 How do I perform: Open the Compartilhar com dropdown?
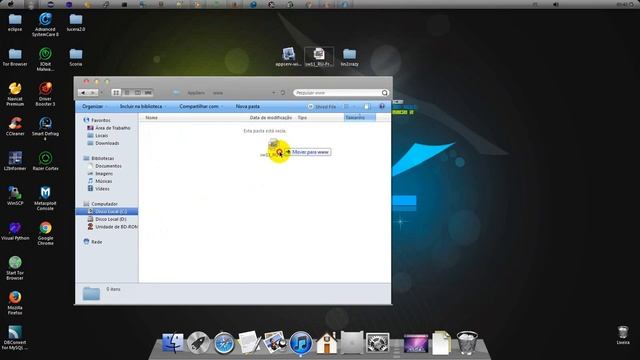click(201, 107)
